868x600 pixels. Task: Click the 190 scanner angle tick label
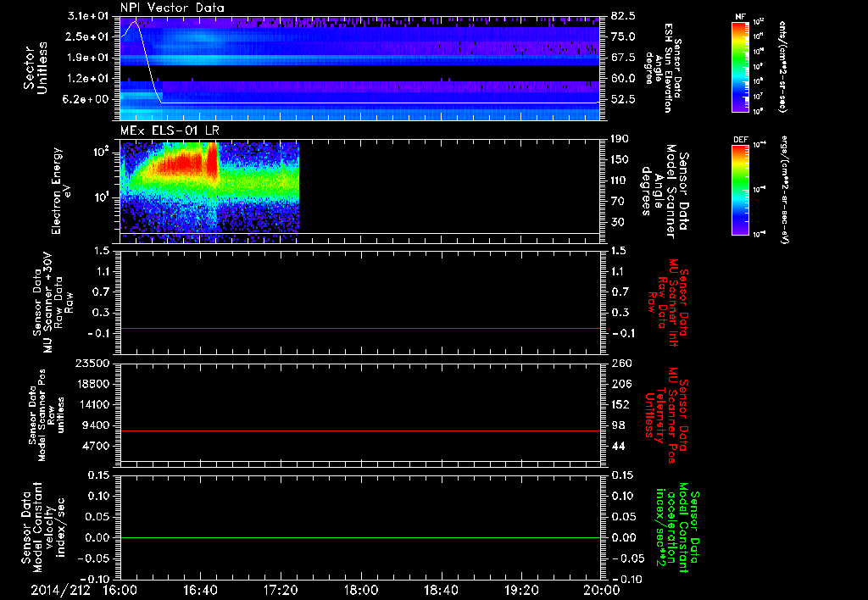[620, 139]
